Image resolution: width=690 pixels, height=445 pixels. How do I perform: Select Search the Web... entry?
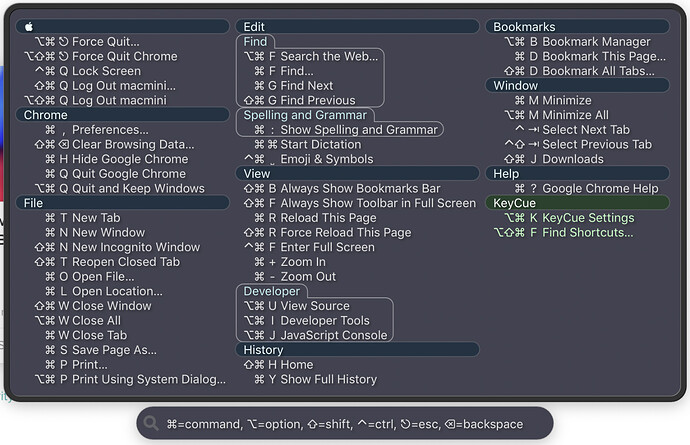coord(311,56)
